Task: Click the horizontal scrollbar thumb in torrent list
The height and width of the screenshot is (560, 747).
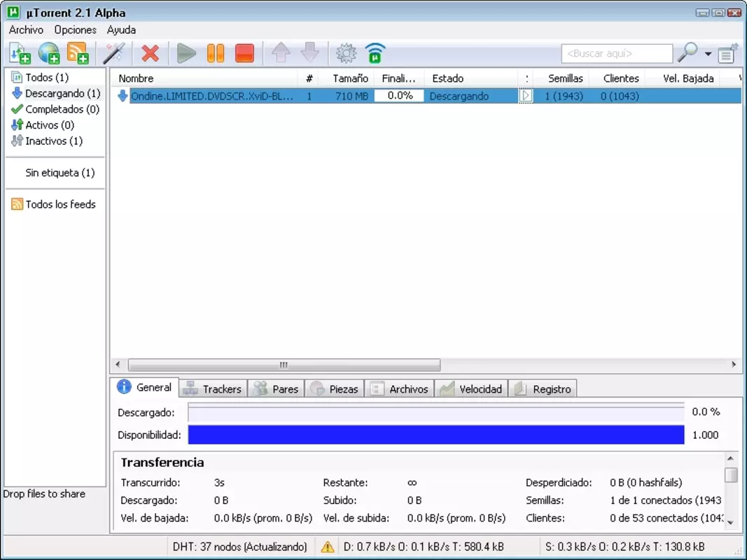Action: (x=284, y=365)
